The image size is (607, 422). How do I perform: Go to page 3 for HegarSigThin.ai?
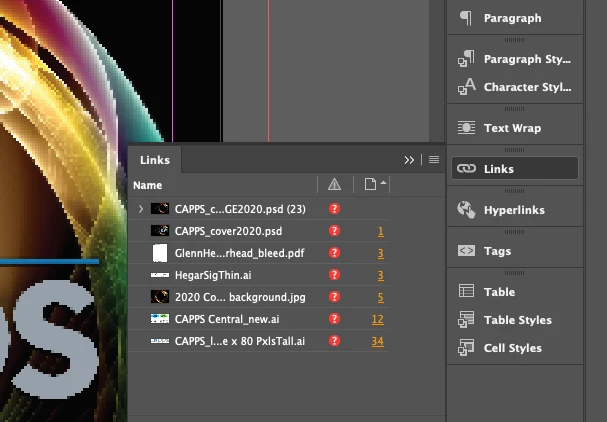tap(381, 275)
